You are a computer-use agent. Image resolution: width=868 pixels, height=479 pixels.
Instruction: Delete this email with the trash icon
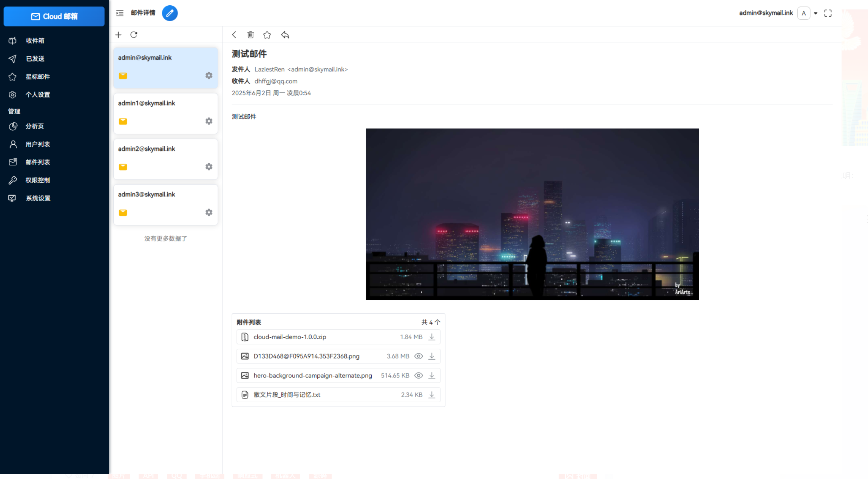click(x=250, y=35)
